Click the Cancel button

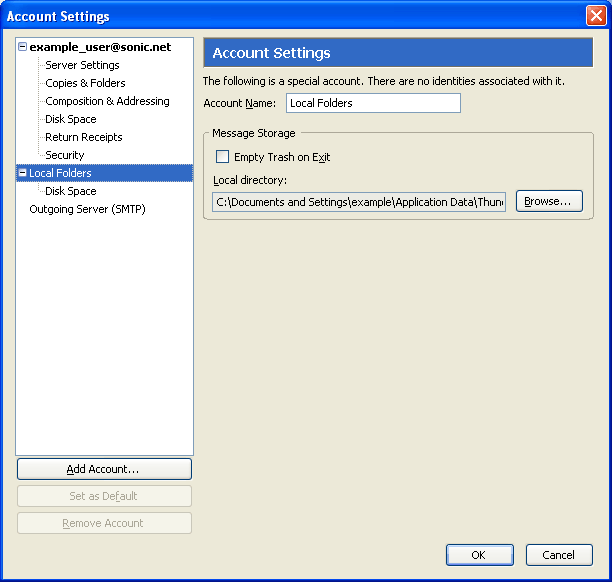pos(559,555)
